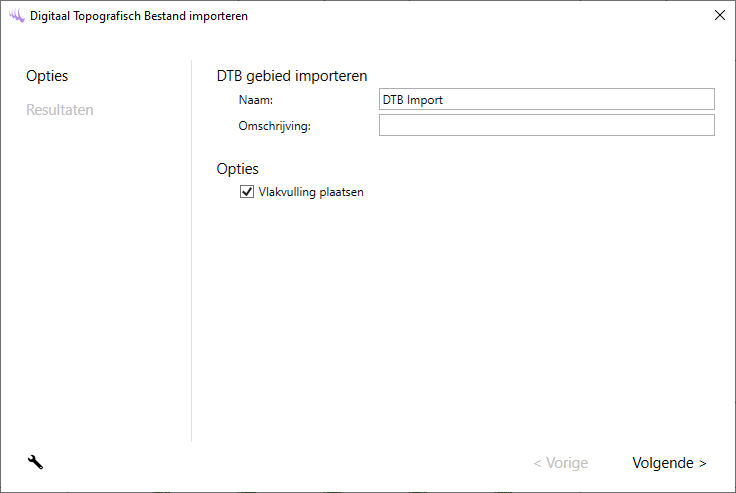Screen dimensions: 736x493
Task: Select the Opties step in sidebar
Action: click(x=47, y=76)
